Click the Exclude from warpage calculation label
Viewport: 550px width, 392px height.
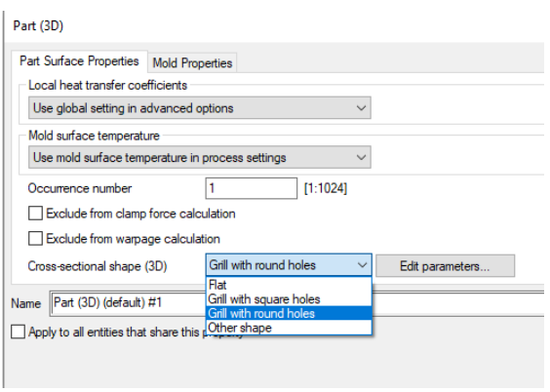click(133, 239)
